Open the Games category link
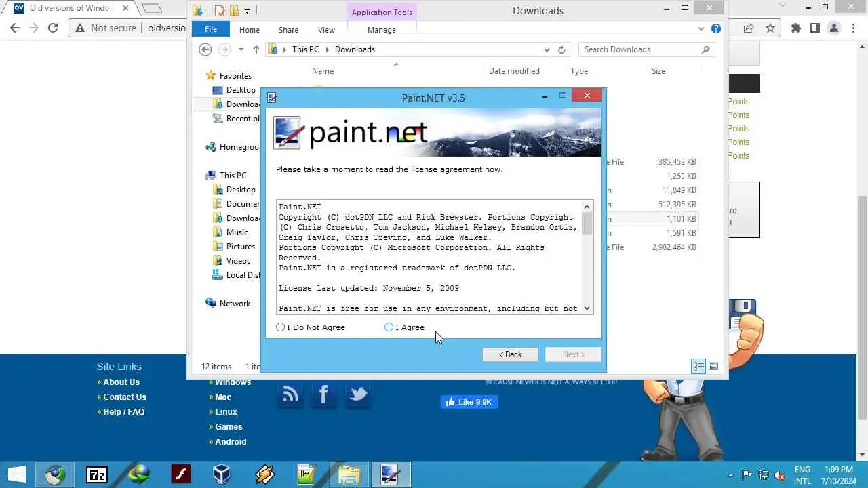 (x=229, y=427)
